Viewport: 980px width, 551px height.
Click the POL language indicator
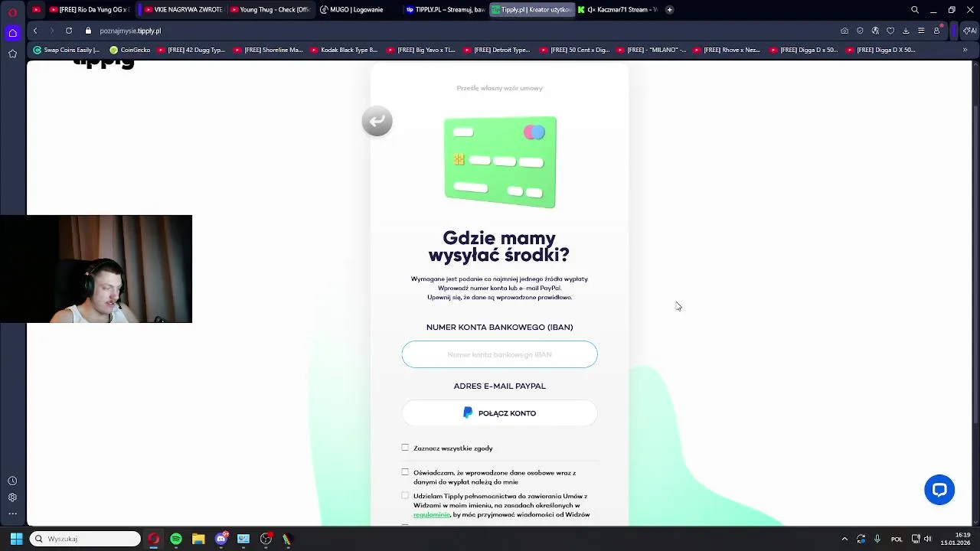(897, 540)
